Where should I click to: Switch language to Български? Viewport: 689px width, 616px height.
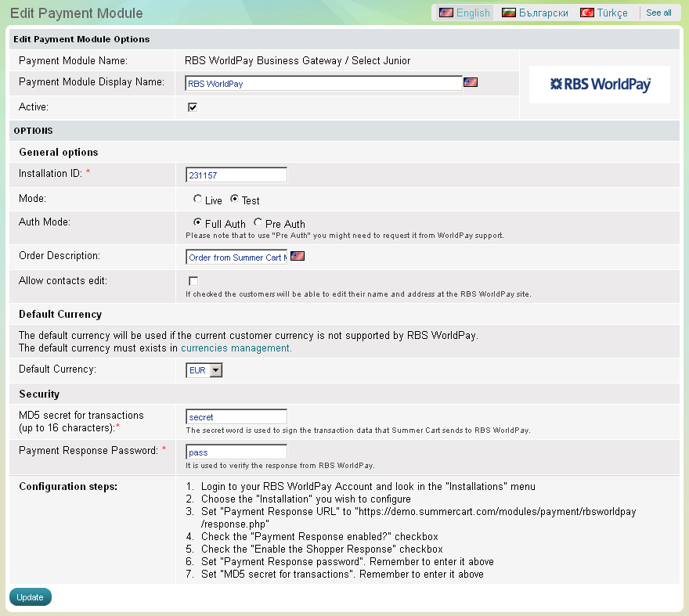click(x=536, y=13)
